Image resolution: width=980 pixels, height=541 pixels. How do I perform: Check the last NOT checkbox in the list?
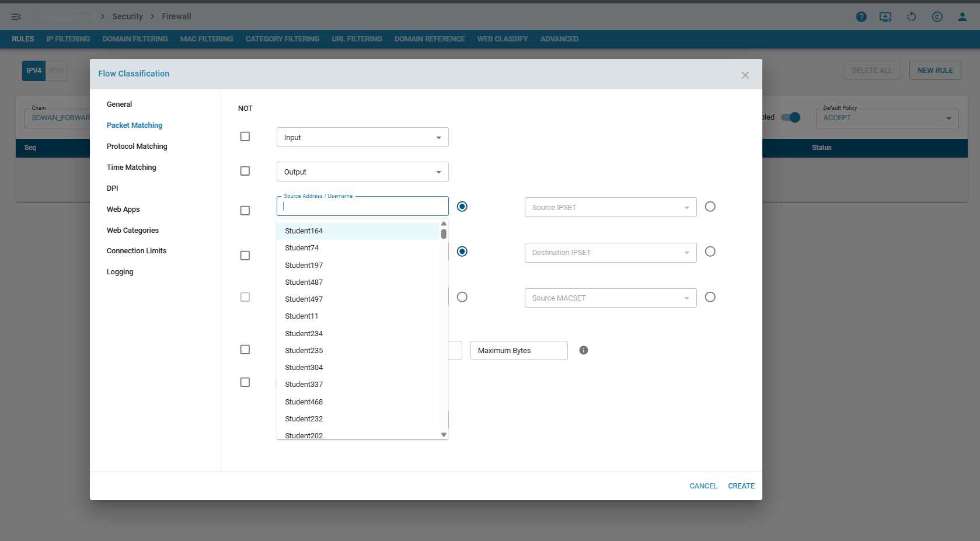(245, 382)
